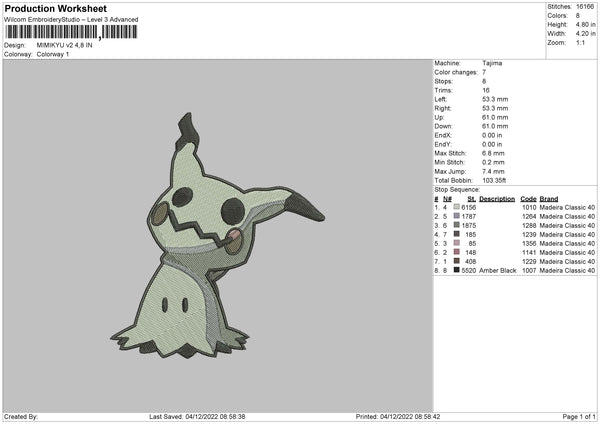Screen dimensions: 600x424
Task: Click the rose swatch in row with code 1141
Action: [x=456, y=252]
